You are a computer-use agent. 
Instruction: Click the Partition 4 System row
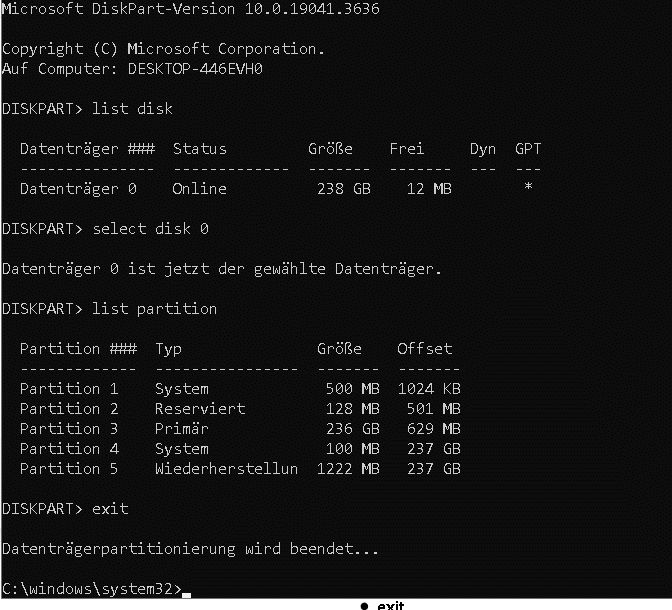240,449
